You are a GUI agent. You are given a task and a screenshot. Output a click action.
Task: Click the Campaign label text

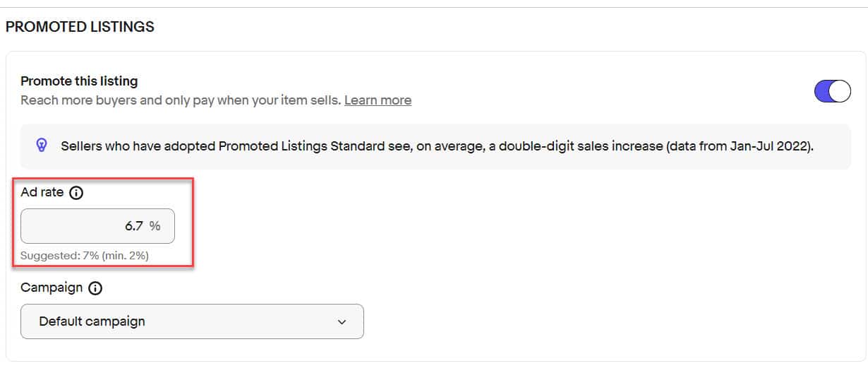[x=52, y=288]
